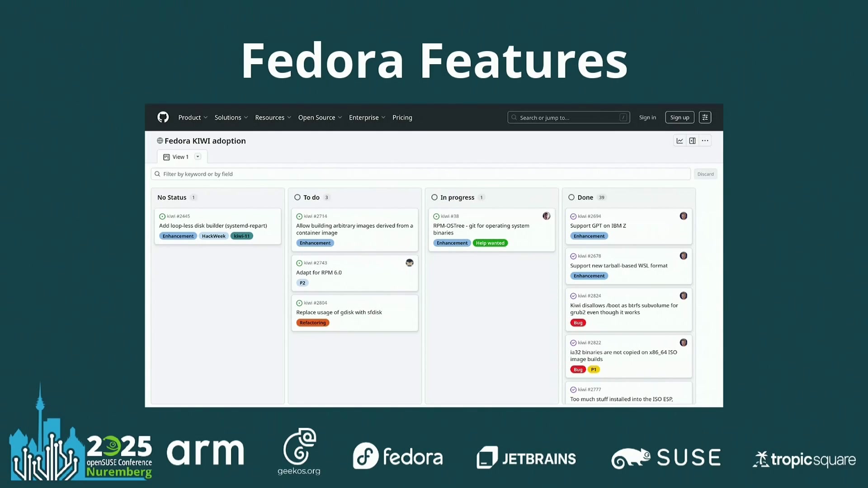This screenshot has height=488, width=868.
Task: Click assignee avatar on Support GPT on IBM Z
Action: pyautogui.click(x=684, y=216)
